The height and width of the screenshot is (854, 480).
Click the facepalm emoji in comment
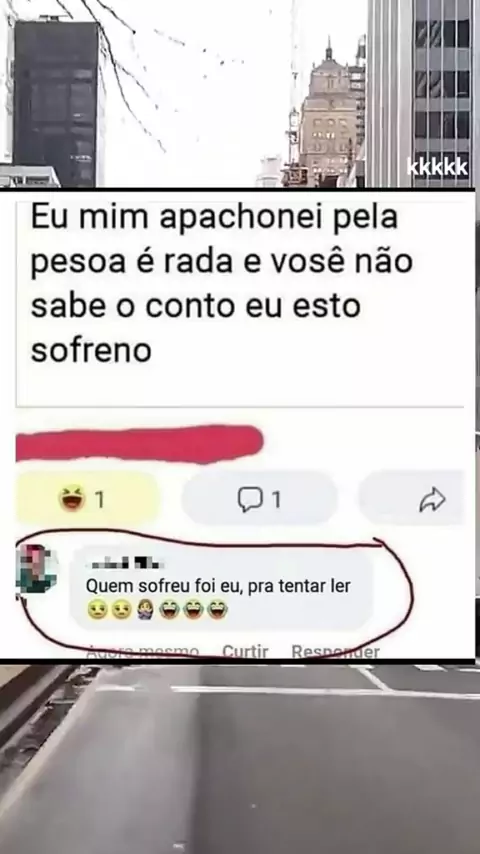click(x=145, y=611)
